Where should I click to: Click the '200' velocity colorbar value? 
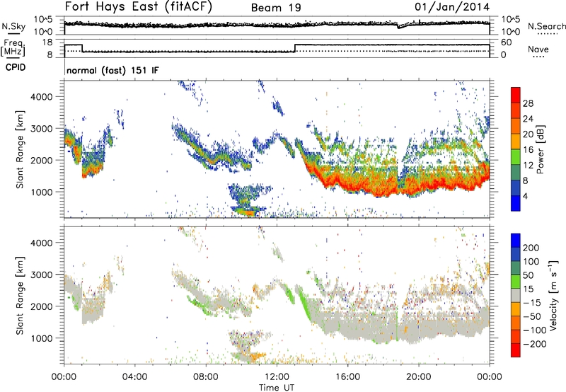click(531, 248)
